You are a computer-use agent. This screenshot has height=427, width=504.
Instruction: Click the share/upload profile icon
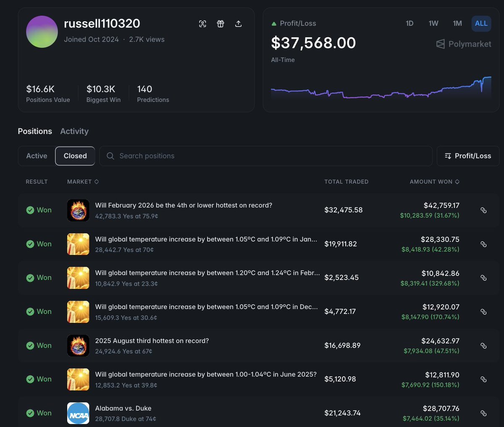(238, 24)
